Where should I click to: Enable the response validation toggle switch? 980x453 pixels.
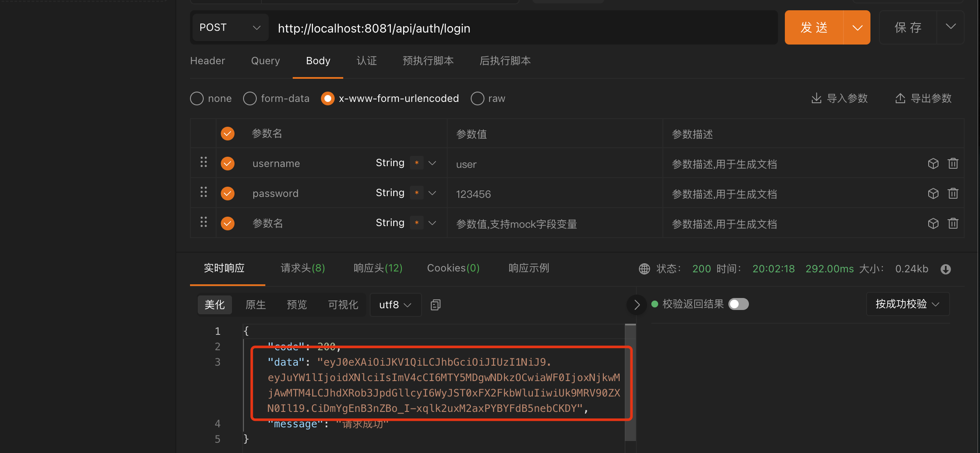(x=739, y=304)
